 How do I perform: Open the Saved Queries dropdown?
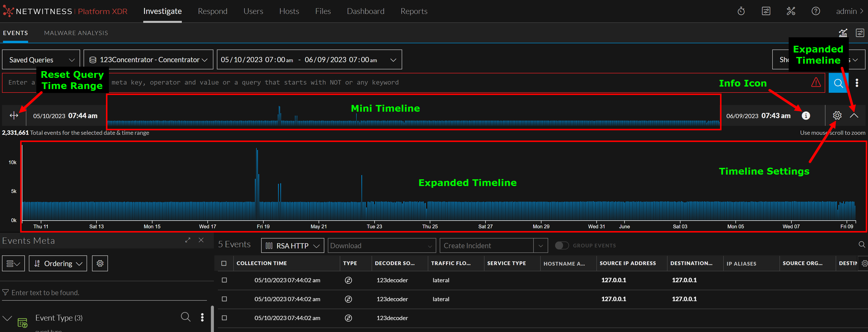click(x=41, y=60)
